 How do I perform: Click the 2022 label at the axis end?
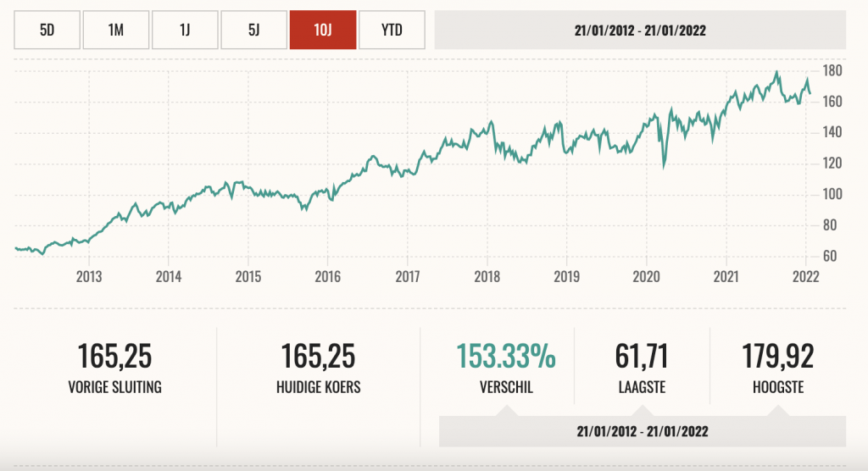coord(804,277)
